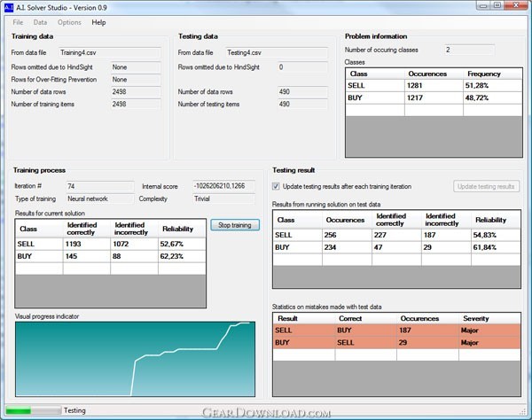Click the Update testing results button
Screen dimensions: 532x420
(x=486, y=186)
